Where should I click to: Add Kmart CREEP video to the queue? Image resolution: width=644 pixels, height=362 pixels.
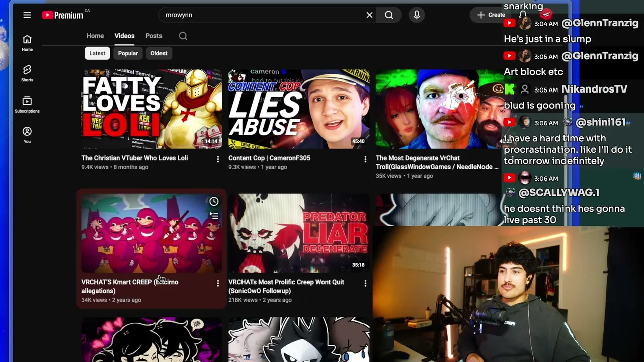click(214, 216)
